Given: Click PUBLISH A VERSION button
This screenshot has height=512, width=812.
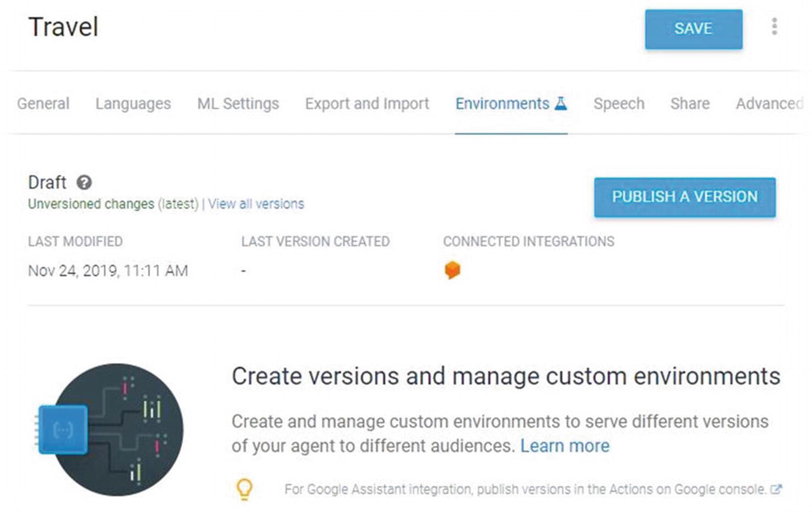Looking at the screenshot, I should pyautogui.click(x=685, y=197).
